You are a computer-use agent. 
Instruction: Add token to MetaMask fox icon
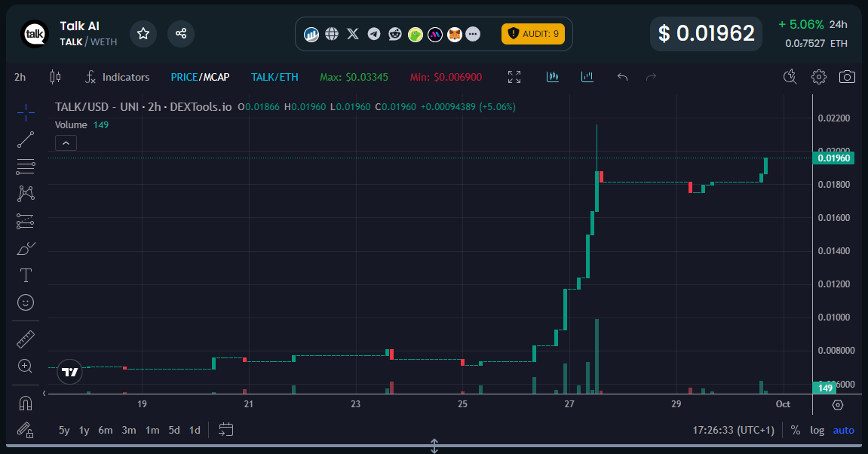pyautogui.click(x=455, y=35)
